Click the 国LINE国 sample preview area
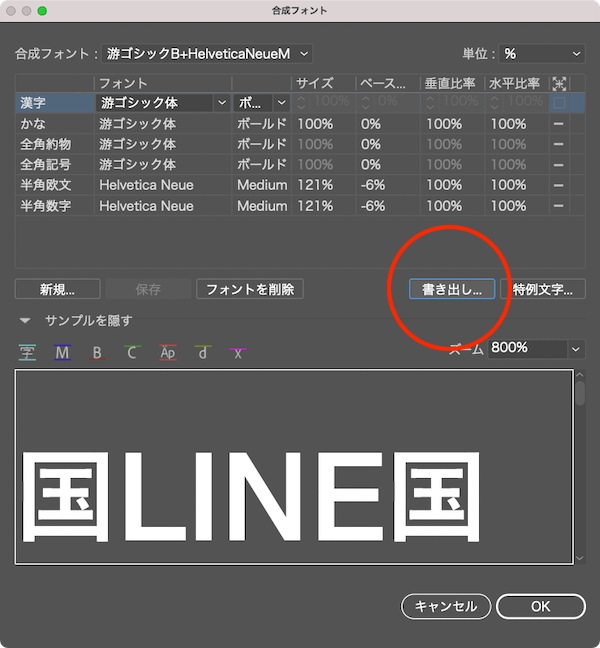 [294, 467]
